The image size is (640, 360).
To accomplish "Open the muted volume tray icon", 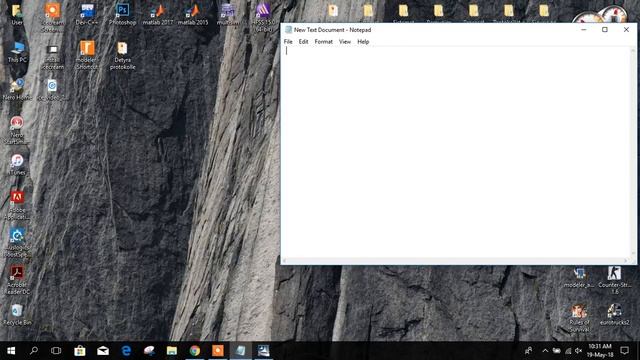I will click(578, 351).
